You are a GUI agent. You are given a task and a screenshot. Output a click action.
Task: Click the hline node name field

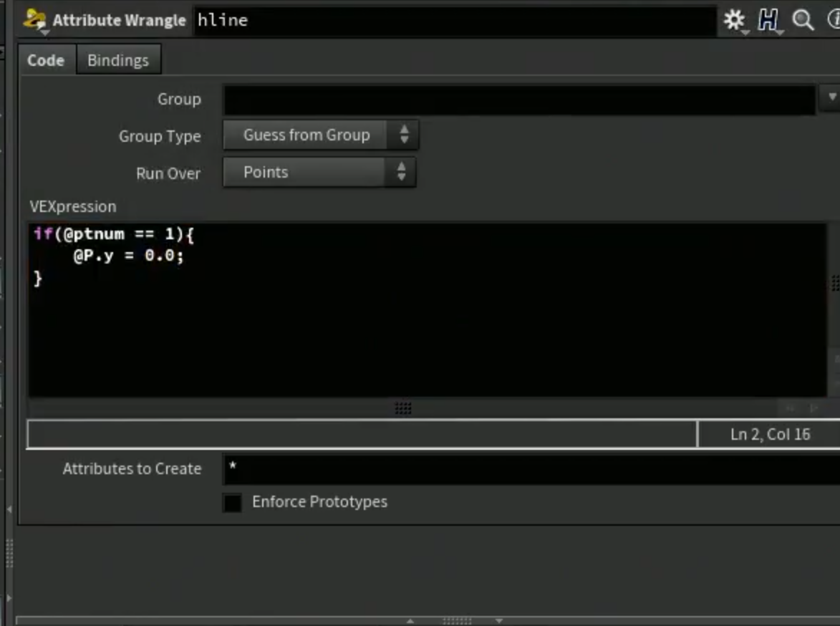[455, 20]
